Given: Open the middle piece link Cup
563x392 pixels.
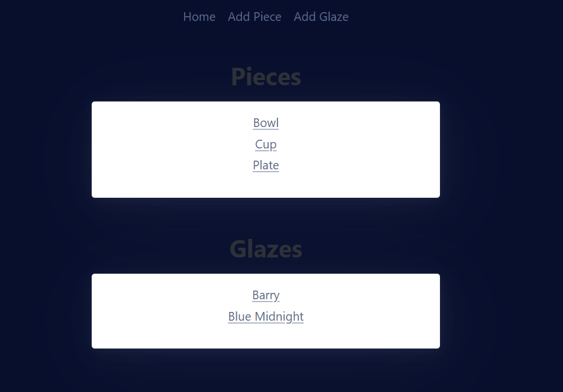Looking at the screenshot, I should coord(266,144).
